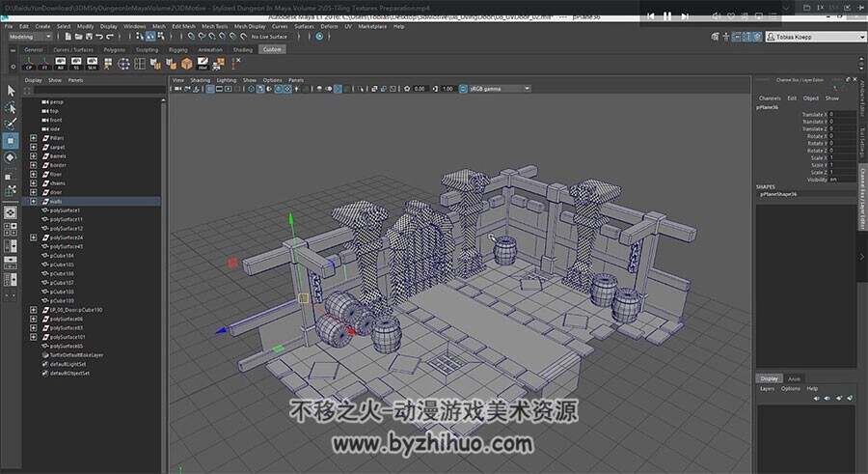Open the Edit Mesh menu

183,26
